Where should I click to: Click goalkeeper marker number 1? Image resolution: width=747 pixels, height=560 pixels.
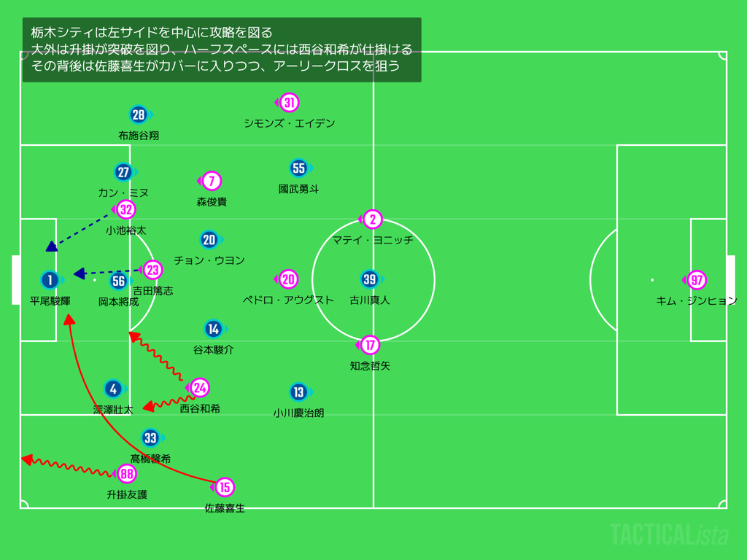50,280
